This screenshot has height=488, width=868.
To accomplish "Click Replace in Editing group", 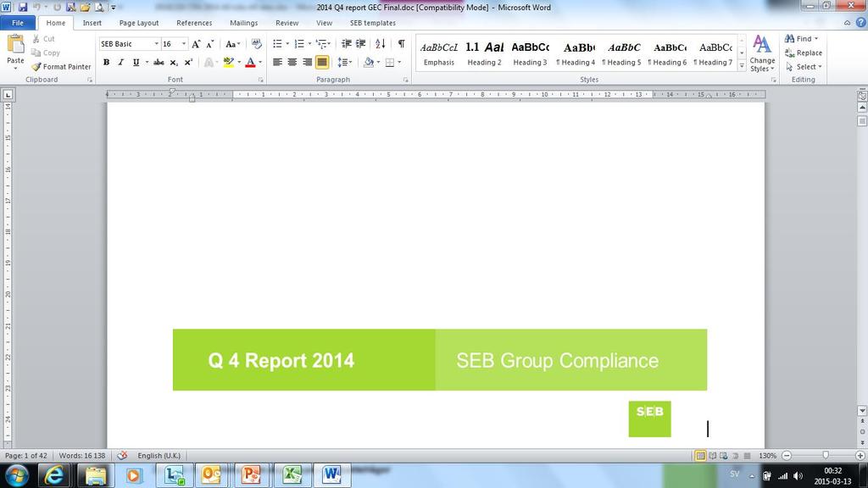I will click(804, 53).
